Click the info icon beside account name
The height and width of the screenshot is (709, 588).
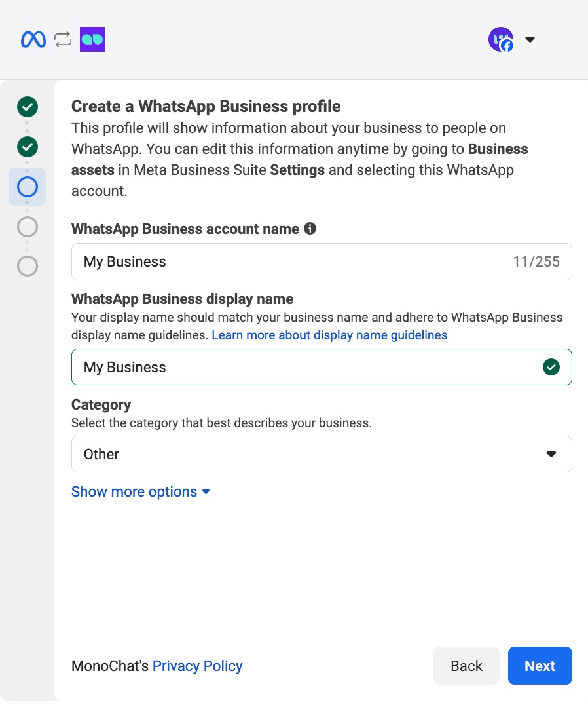(310, 229)
